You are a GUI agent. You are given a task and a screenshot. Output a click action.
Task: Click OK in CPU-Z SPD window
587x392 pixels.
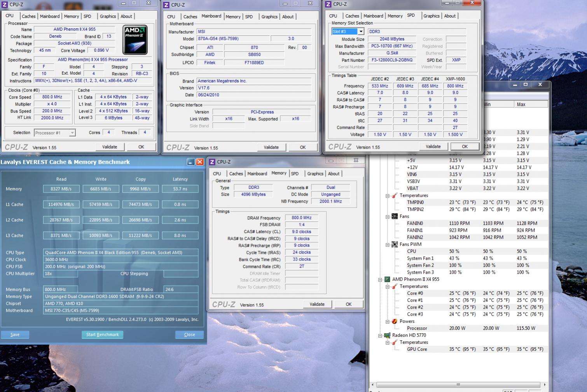pyautogui.click(x=465, y=147)
